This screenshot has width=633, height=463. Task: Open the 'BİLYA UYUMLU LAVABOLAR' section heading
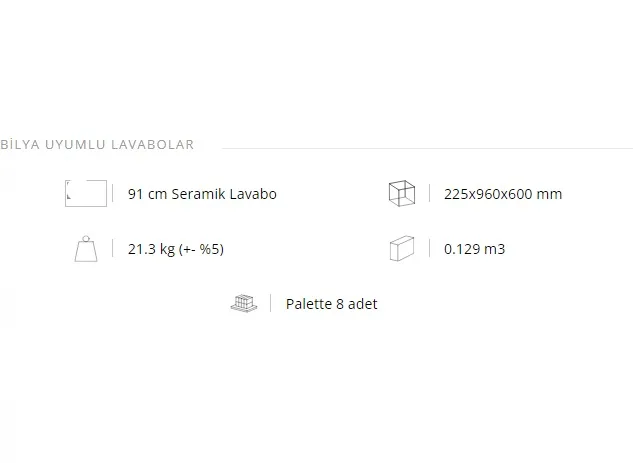[x=97, y=145]
